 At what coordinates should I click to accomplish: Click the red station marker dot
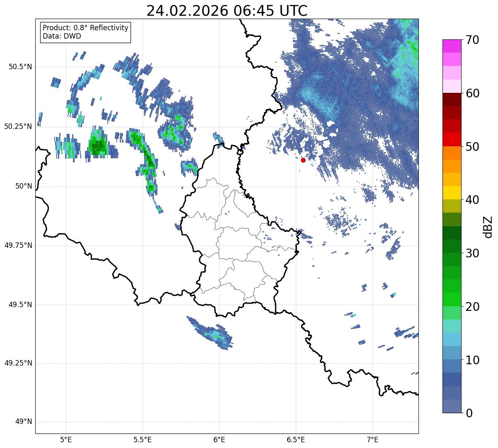point(303,160)
